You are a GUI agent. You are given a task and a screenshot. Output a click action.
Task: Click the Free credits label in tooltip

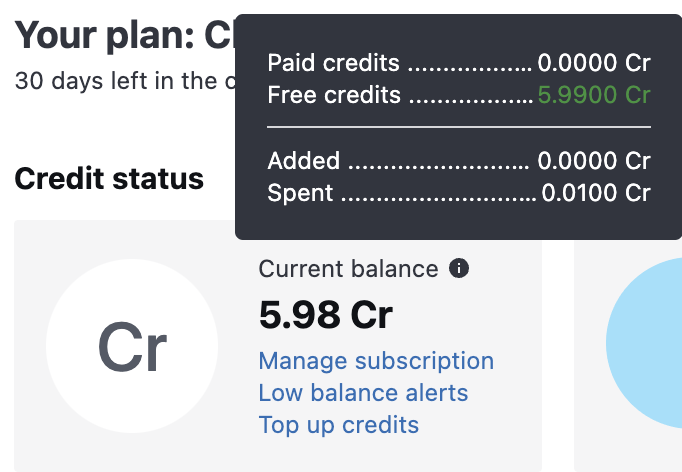coord(334,96)
